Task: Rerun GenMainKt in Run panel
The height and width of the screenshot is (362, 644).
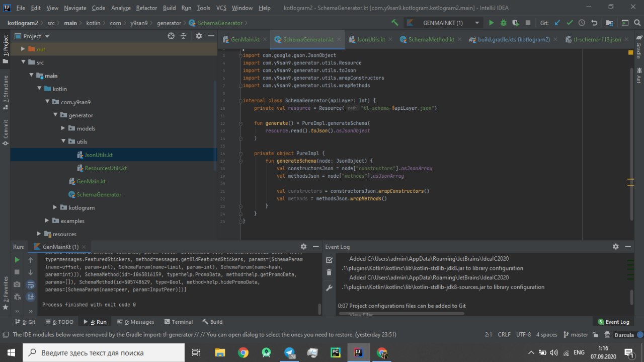Action: 17,260
